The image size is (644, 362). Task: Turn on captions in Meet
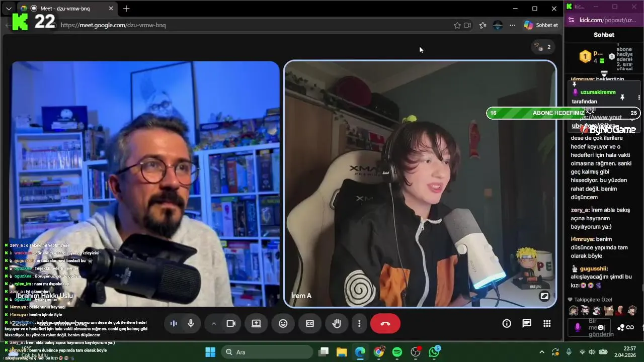pos(310,323)
